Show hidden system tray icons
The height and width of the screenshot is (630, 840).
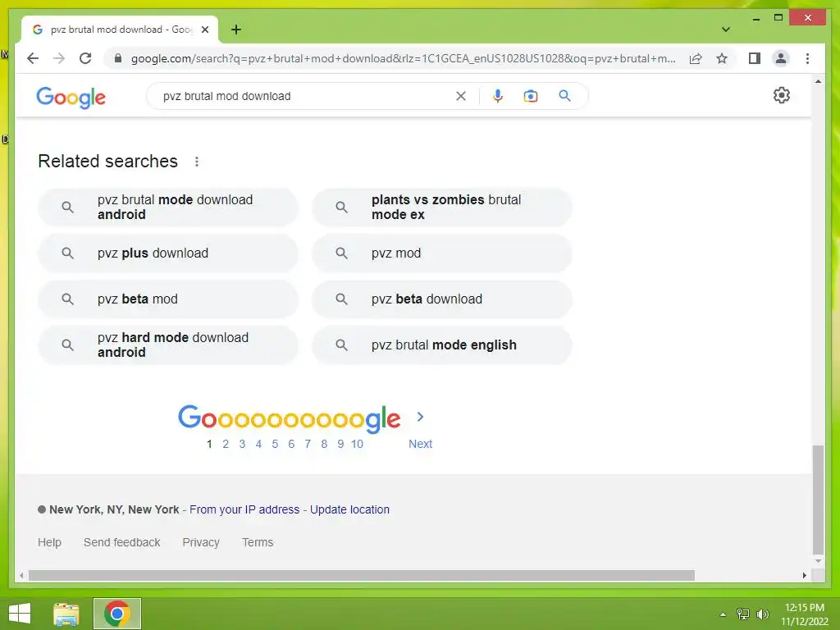tap(723, 614)
